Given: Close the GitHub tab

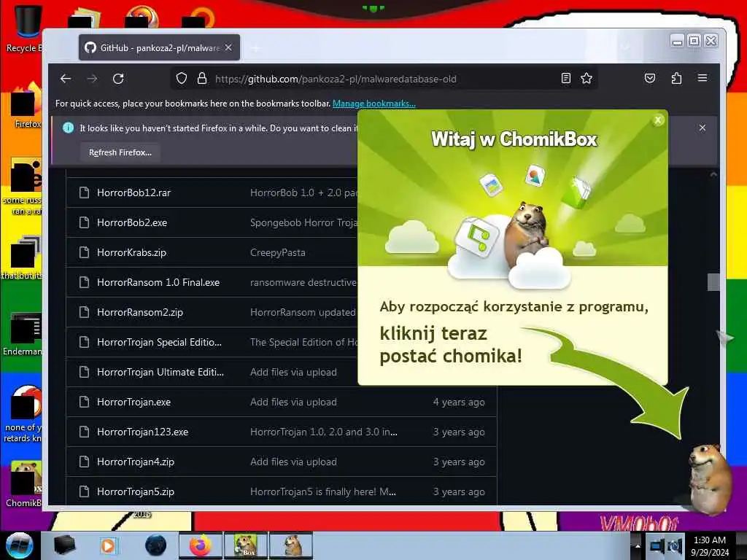Looking at the screenshot, I should (x=228, y=47).
